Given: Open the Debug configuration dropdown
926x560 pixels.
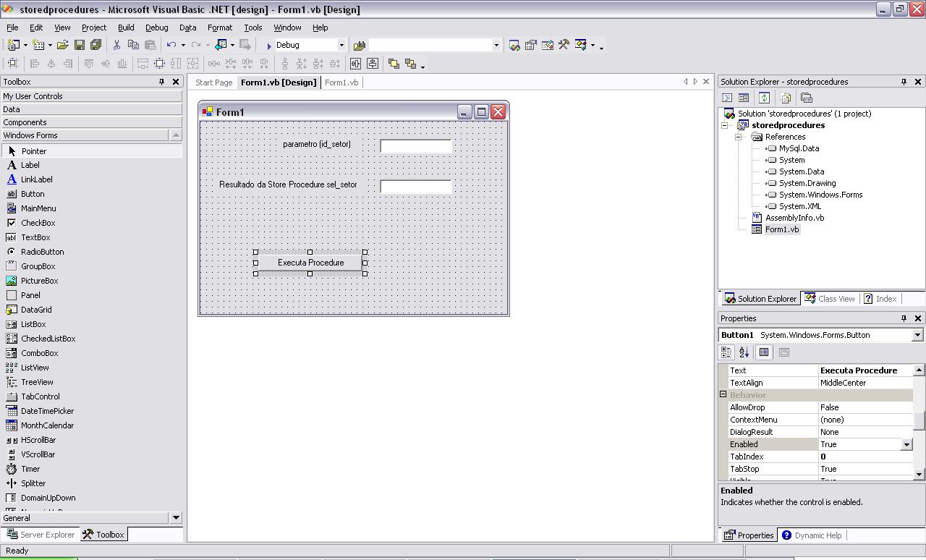Looking at the screenshot, I should (341, 45).
